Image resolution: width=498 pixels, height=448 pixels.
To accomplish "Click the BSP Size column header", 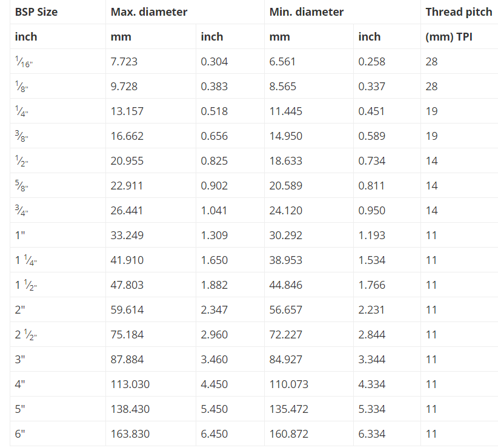I will 58,12.
